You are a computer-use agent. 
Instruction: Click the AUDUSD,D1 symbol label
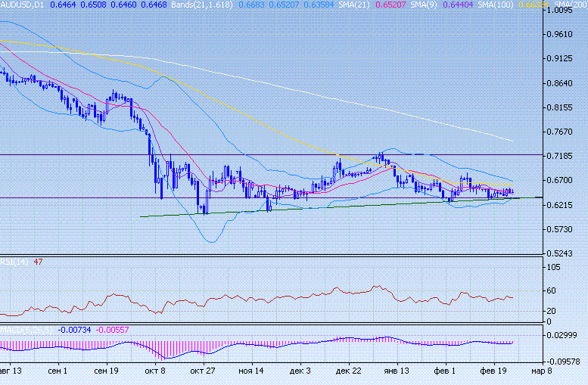(23, 5)
